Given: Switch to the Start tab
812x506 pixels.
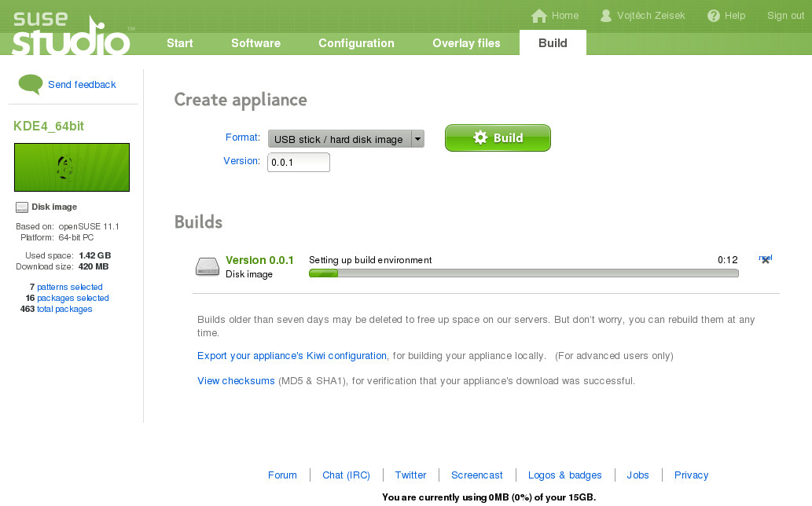Looking at the screenshot, I should coord(180,43).
